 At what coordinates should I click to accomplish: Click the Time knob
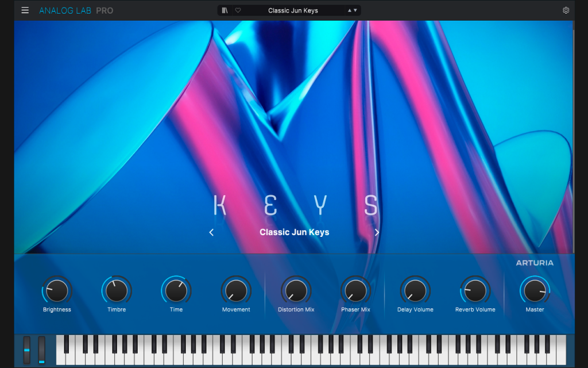point(176,290)
